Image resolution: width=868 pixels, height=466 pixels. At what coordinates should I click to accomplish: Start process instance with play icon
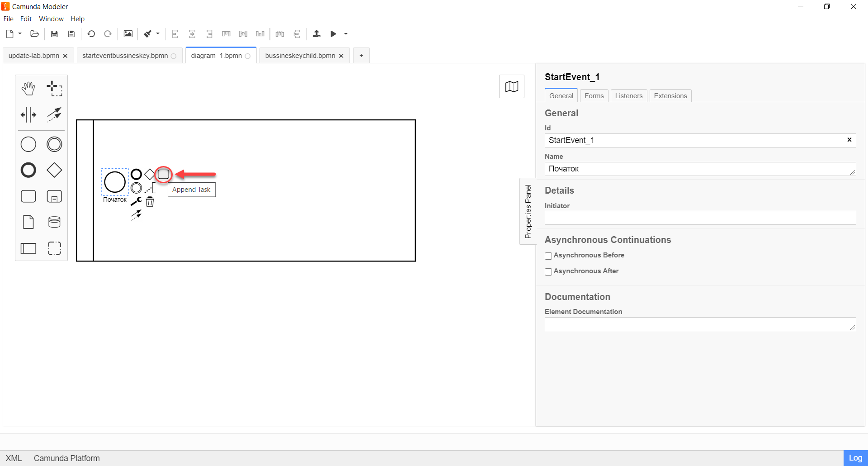point(334,34)
